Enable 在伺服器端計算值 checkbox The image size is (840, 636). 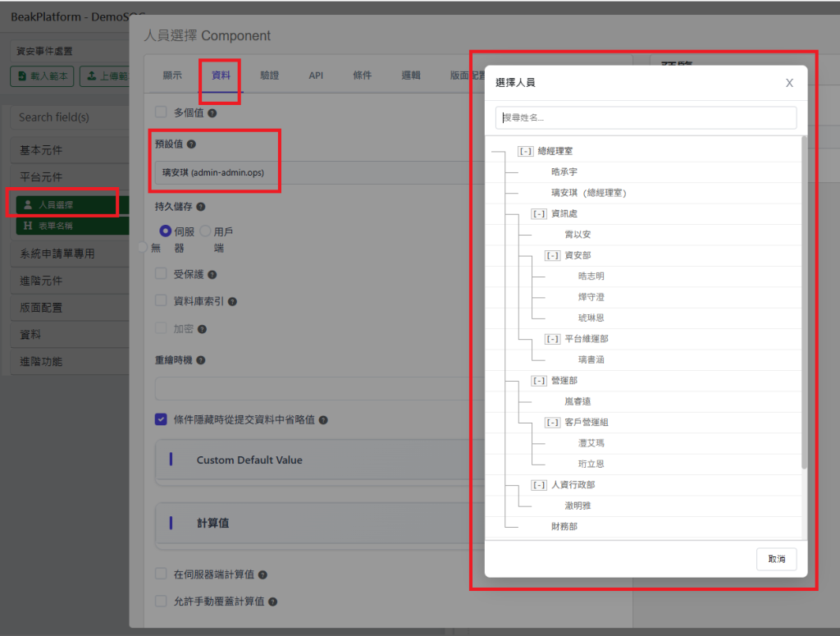click(161, 574)
